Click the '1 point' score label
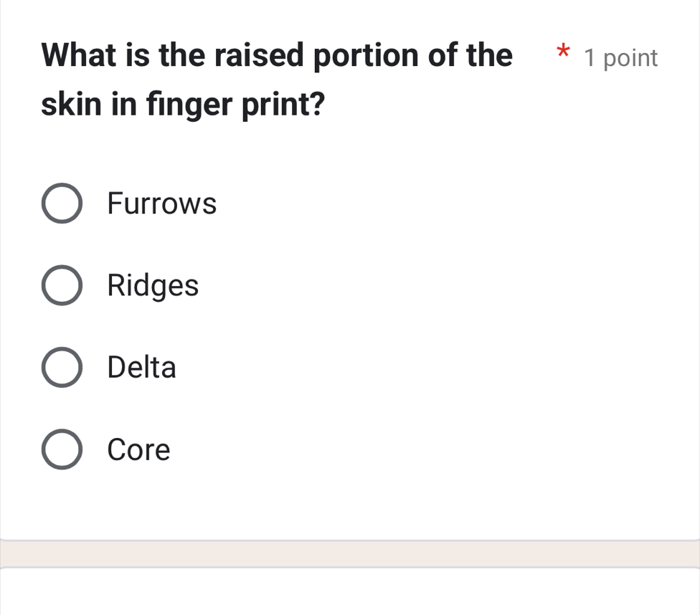This screenshot has height=615, width=700. click(x=621, y=58)
